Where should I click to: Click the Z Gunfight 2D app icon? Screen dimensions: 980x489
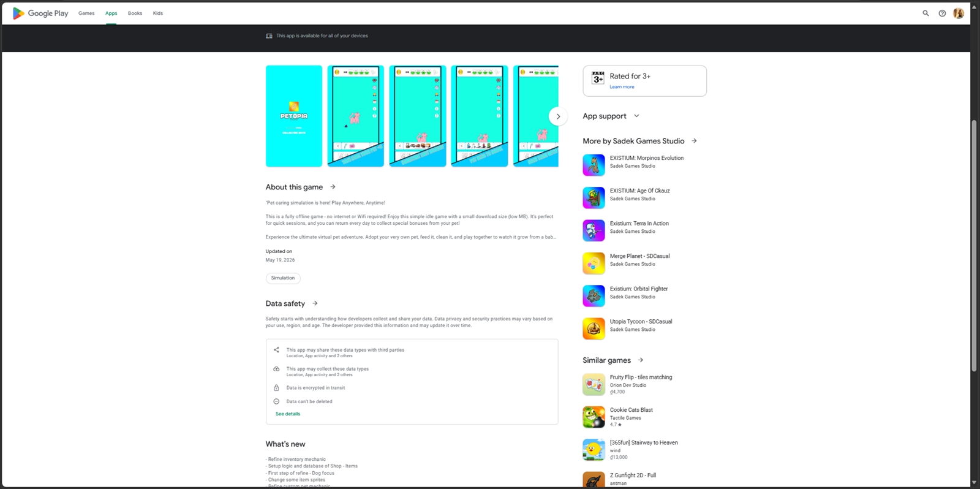(594, 480)
